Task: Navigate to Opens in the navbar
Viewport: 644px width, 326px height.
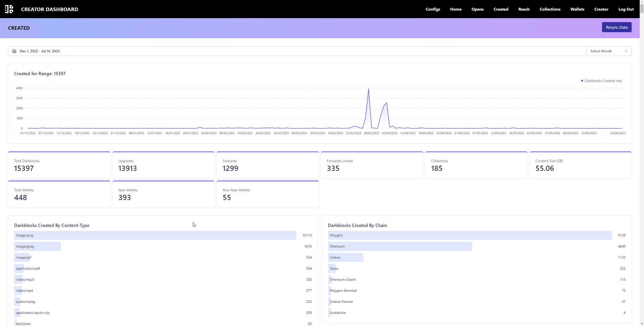Action: click(x=477, y=9)
